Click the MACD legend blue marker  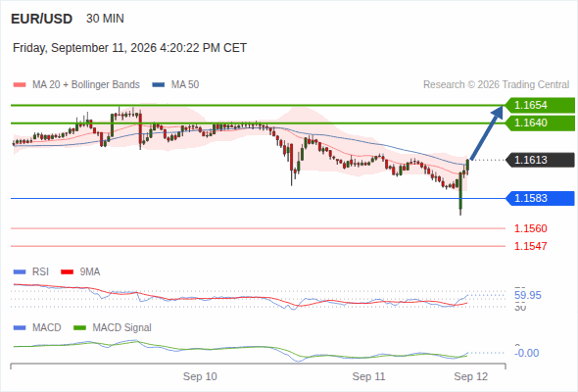[x=20, y=328]
